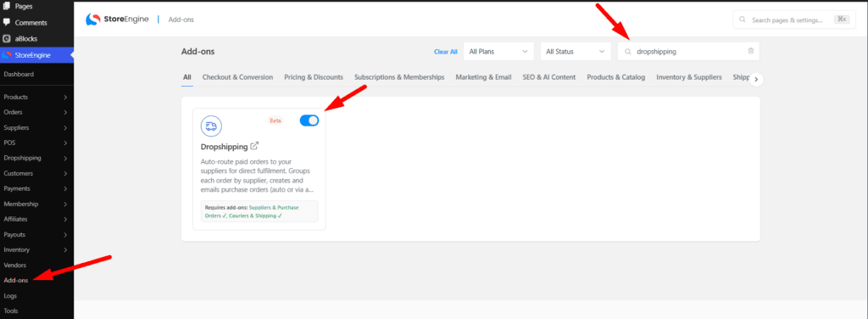Screen dimensions: 868x319
Task: Expand Customers submenu arrow
Action: (66, 173)
